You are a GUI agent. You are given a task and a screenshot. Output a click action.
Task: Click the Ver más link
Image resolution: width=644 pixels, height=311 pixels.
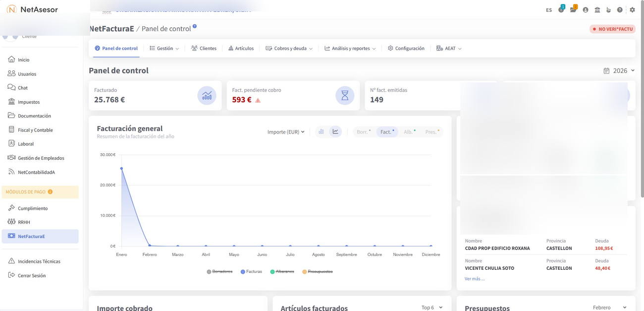474,279
